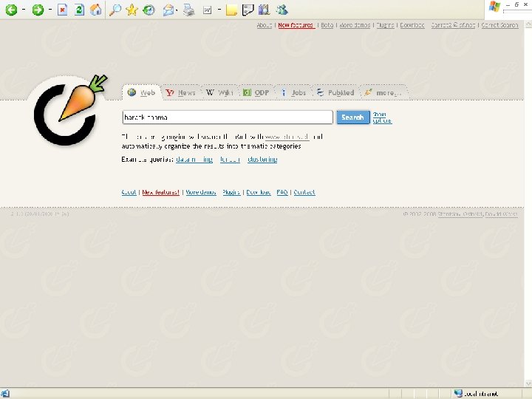Click the IE page icon in status bar
The image size is (532, 399).
5,394
